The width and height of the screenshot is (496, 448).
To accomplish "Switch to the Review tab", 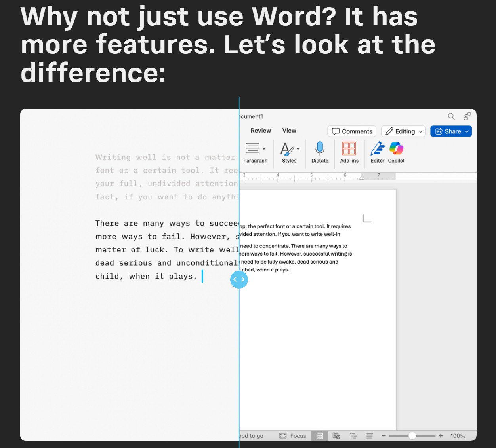I will 261,130.
